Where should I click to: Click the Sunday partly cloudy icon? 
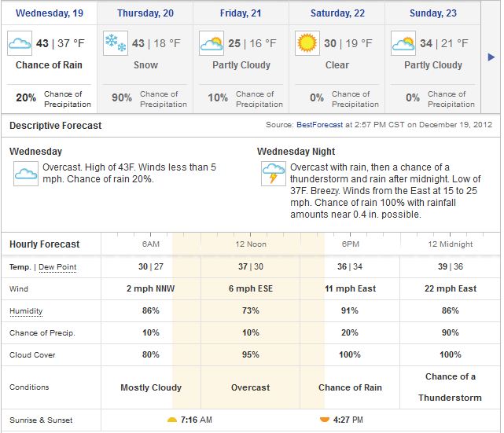403,44
